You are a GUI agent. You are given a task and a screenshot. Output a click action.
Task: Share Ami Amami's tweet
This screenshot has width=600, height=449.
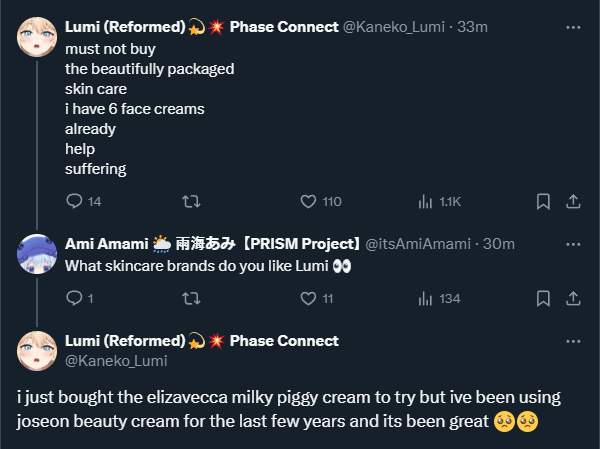coord(573,298)
